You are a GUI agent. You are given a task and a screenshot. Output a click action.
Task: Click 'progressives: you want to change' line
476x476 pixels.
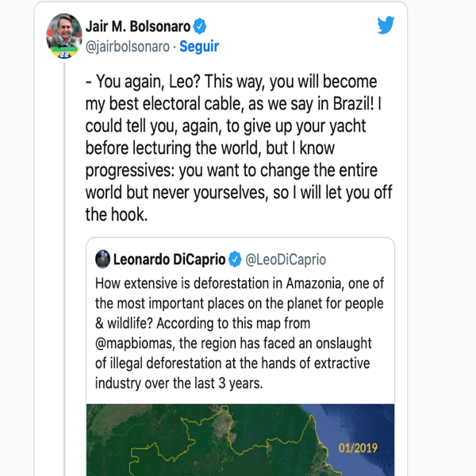click(x=190, y=171)
